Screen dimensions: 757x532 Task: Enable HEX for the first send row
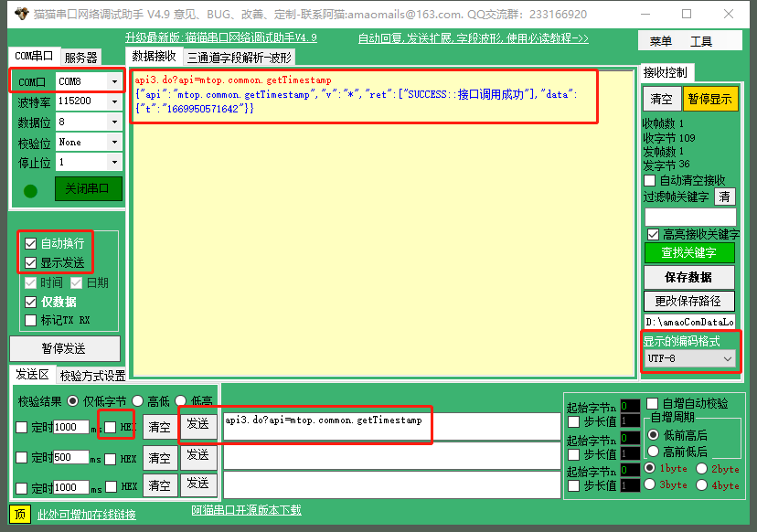(x=111, y=427)
